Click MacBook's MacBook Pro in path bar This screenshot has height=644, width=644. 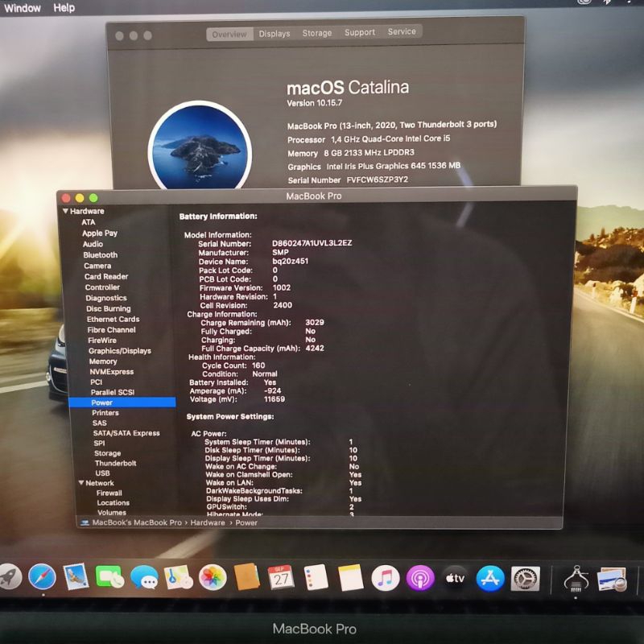point(137,522)
